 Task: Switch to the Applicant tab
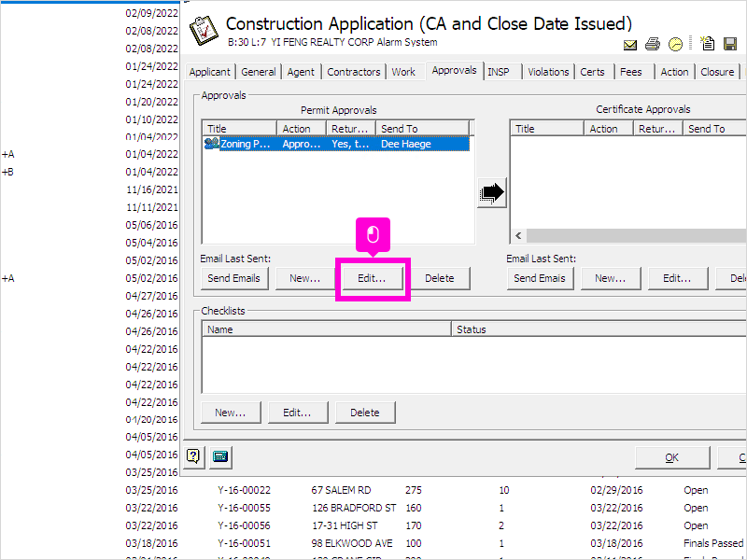click(209, 72)
